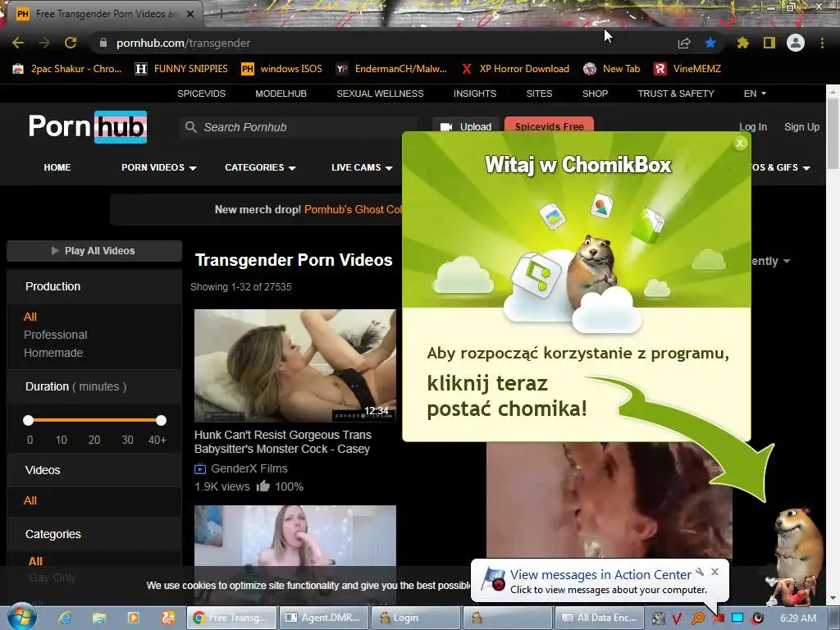Close the current browser tab
The height and width of the screenshot is (630, 840).
point(190,14)
